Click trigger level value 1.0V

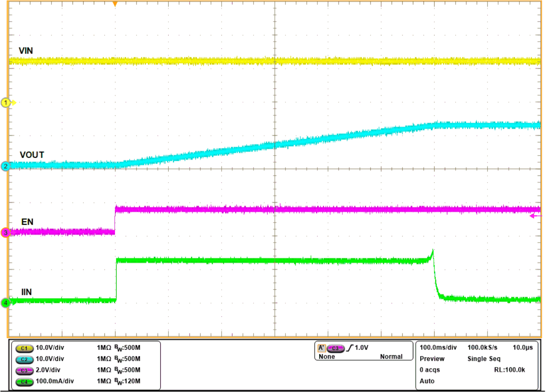point(362,348)
